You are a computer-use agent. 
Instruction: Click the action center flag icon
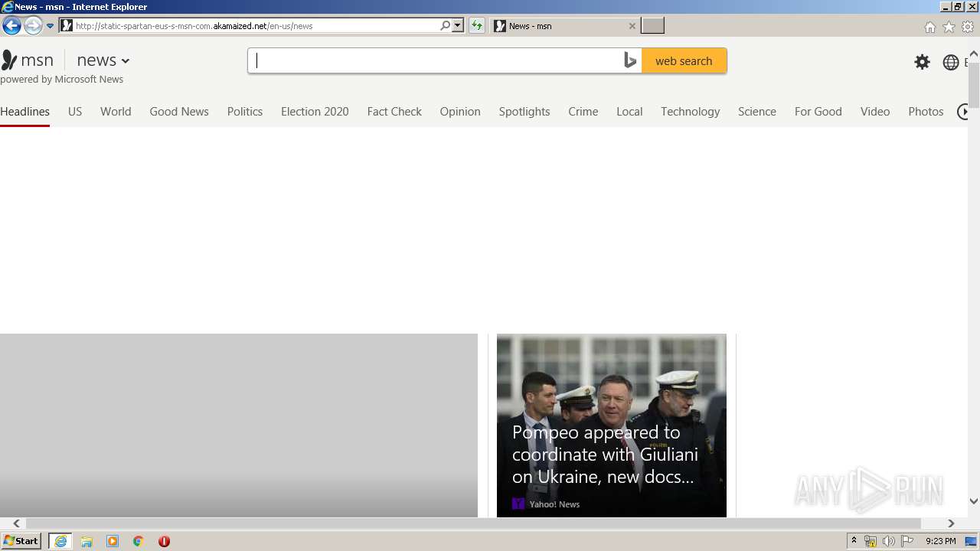pos(907,541)
